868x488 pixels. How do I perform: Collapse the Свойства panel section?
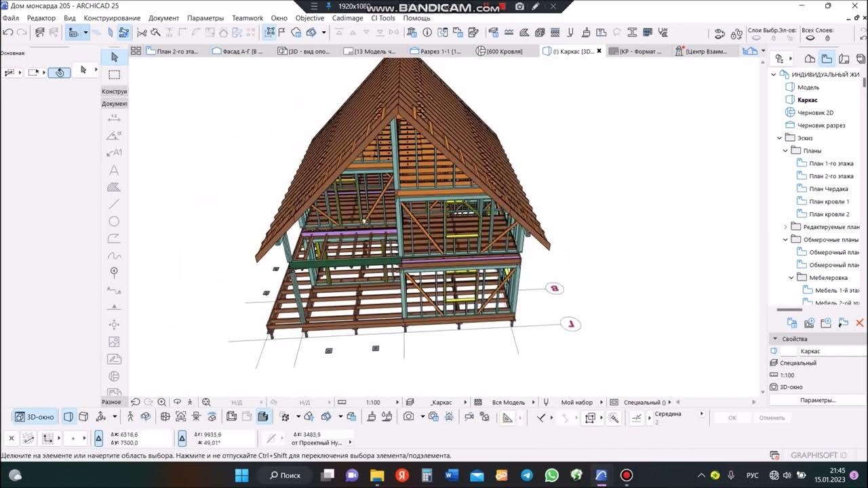tap(775, 338)
